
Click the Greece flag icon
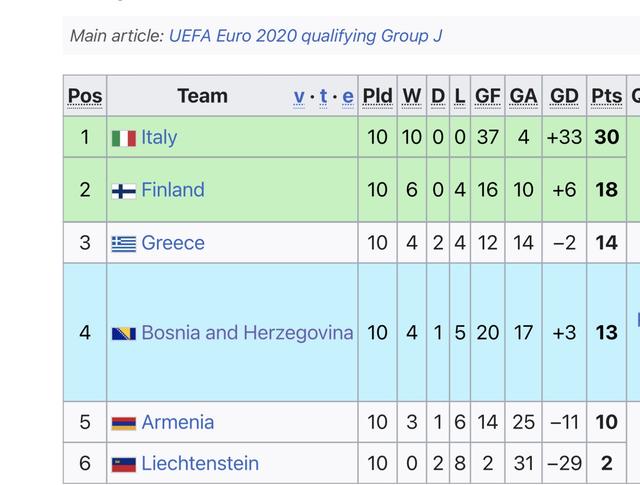click(x=123, y=244)
